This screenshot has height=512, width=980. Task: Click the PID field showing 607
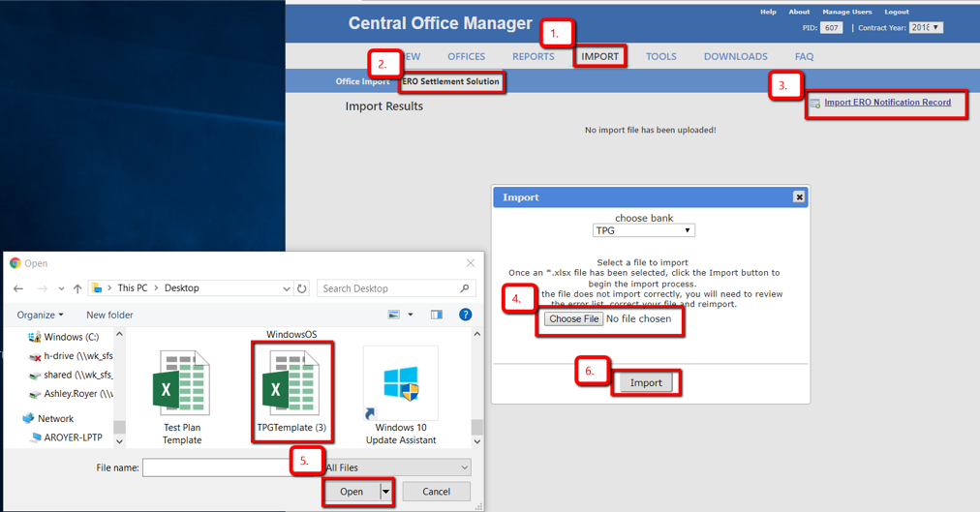831,28
